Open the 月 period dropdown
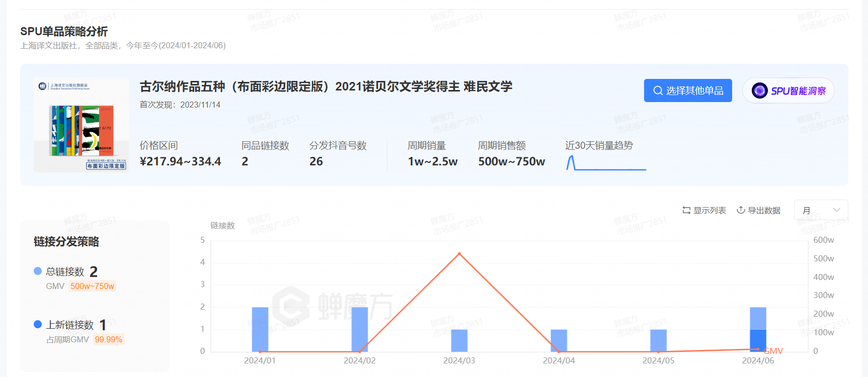This screenshot has height=377, width=868. pos(820,210)
